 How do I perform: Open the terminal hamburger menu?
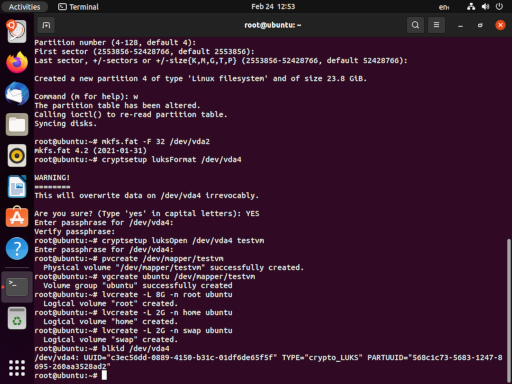click(436, 25)
